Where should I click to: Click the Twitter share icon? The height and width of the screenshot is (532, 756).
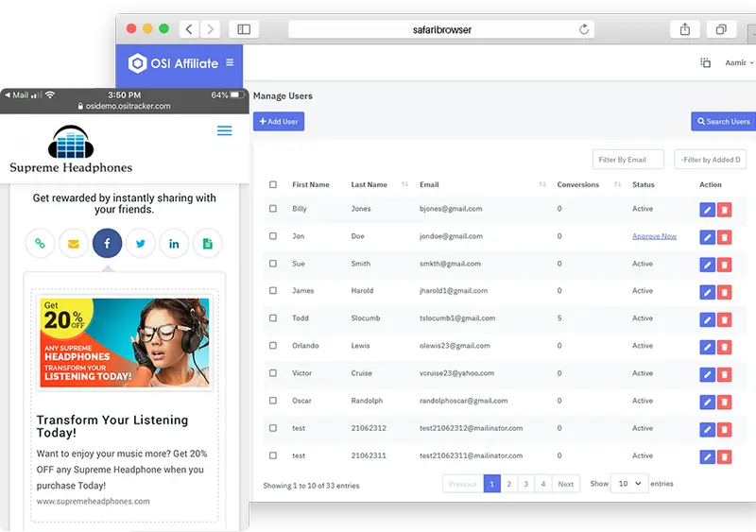pos(141,244)
